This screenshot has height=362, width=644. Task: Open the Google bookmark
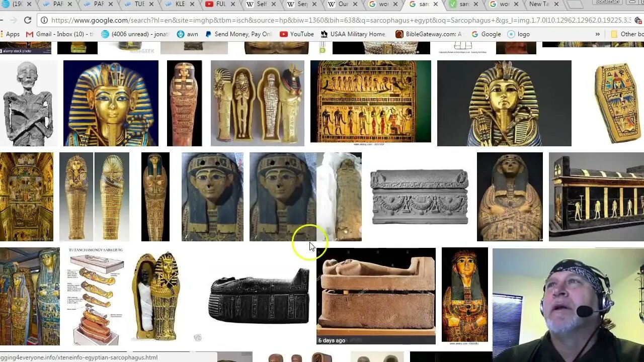486,34
